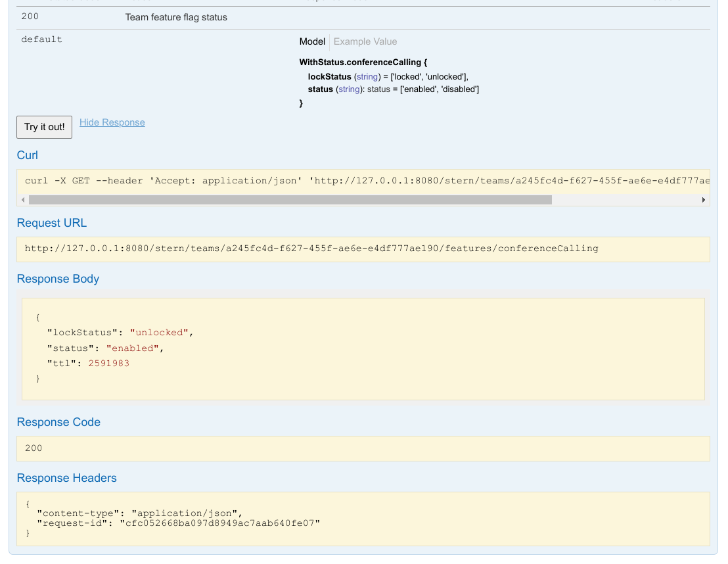
Task: Click the Hide Response link
Action: coord(112,122)
